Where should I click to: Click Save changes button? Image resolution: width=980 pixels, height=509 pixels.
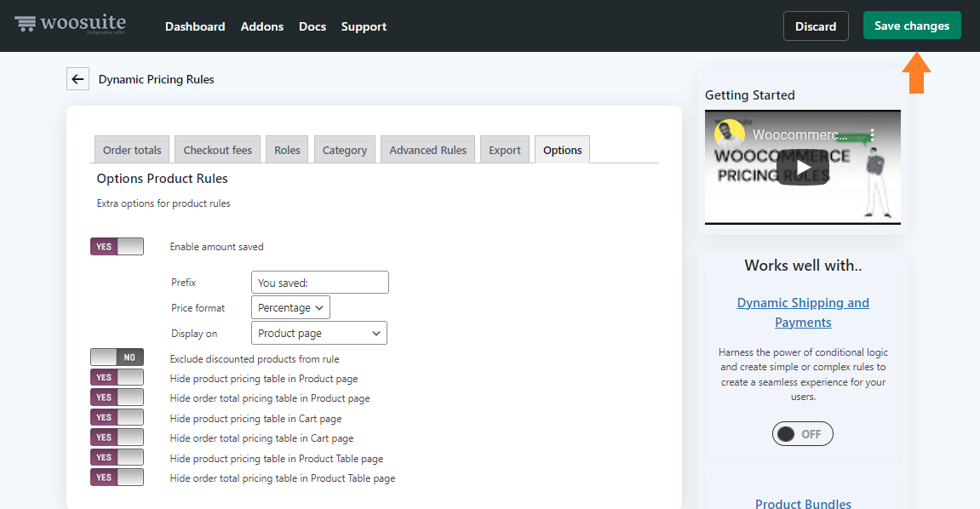pyautogui.click(x=912, y=26)
